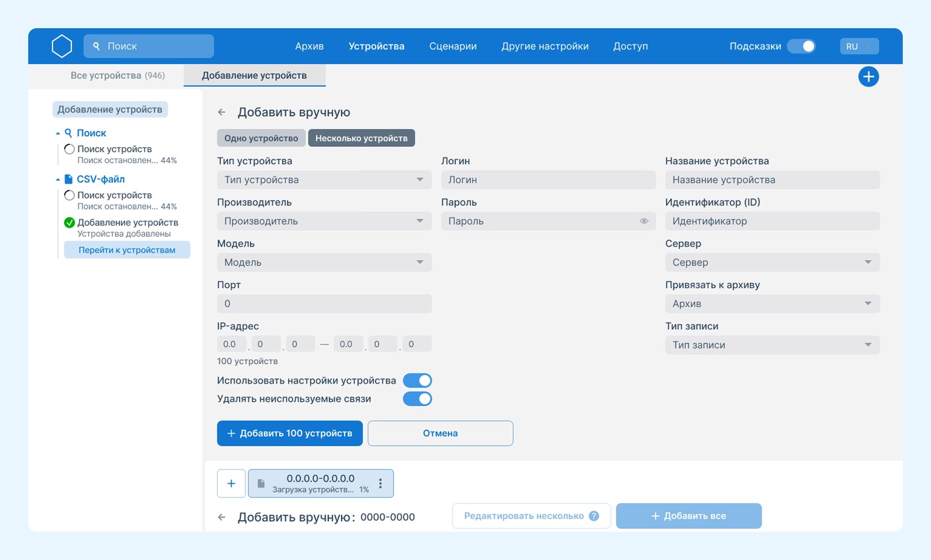Open the RU language selector
The width and height of the screenshot is (931, 560).
point(859,46)
